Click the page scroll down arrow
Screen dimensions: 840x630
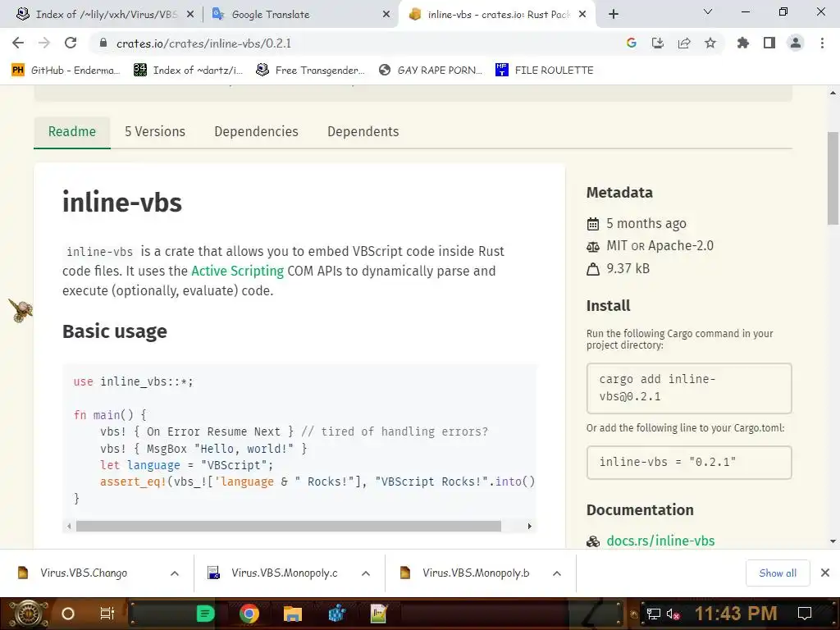point(833,541)
